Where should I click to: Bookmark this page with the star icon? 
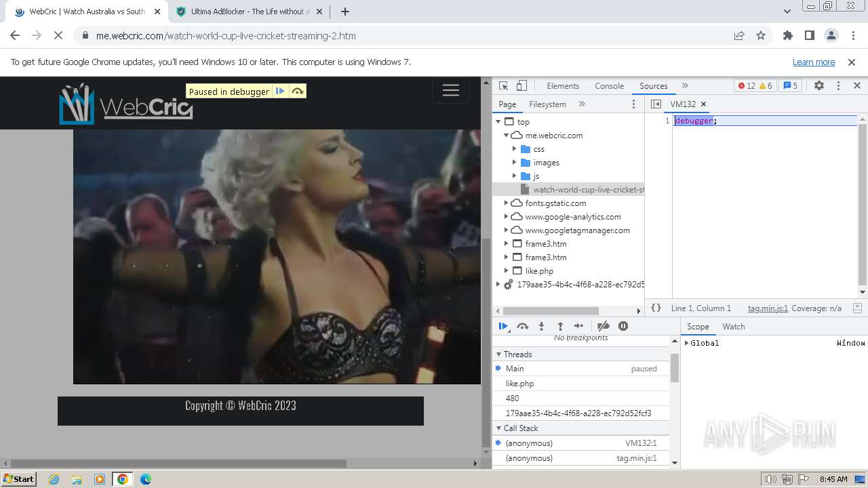pyautogui.click(x=761, y=36)
